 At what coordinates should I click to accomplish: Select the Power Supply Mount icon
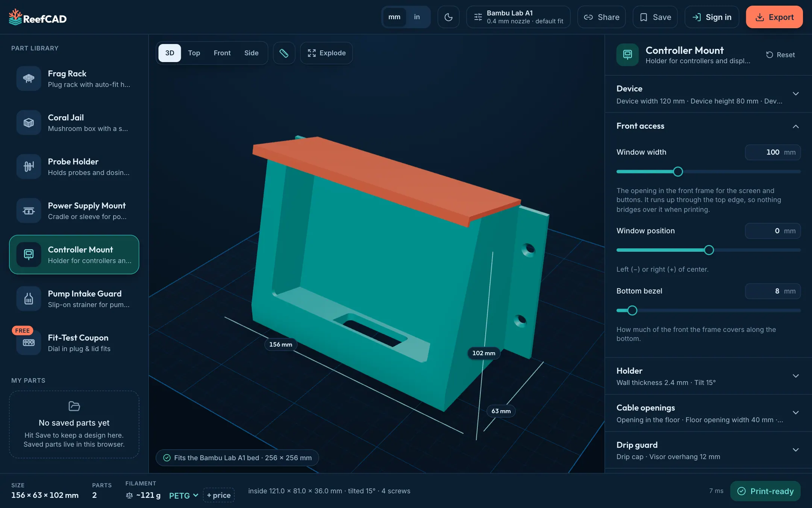click(x=29, y=210)
